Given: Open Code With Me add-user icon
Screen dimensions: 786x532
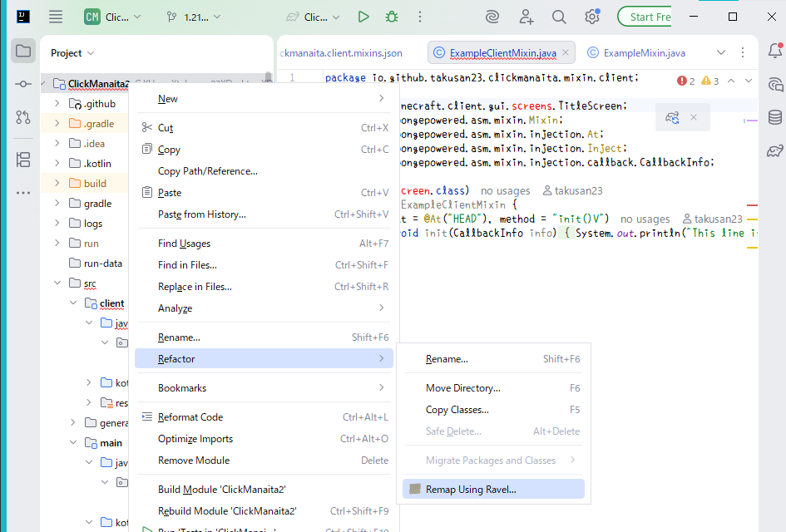Looking at the screenshot, I should tap(526, 17).
